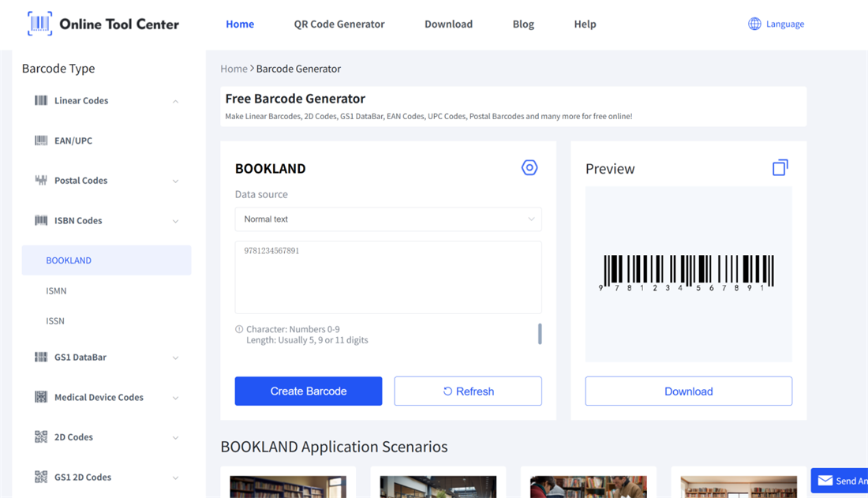
Task: Click the Download button below the preview
Action: [688, 391]
